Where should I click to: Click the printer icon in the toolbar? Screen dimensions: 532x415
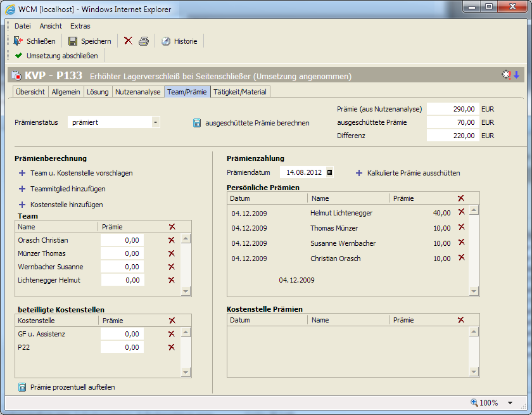coord(144,41)
